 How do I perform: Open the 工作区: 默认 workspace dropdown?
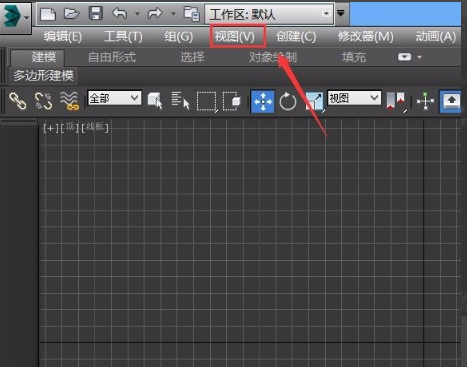(269, 14)
